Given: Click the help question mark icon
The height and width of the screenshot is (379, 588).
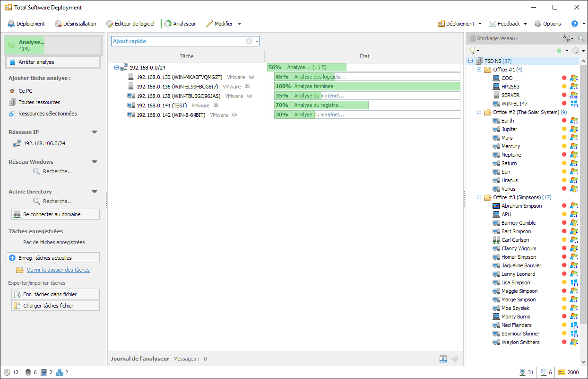Looking at the screenshot, I should tap(575, 24).
